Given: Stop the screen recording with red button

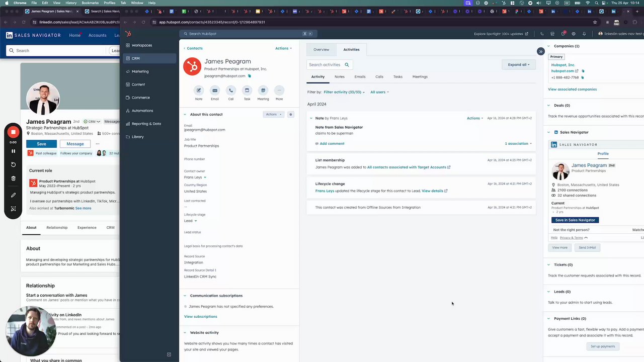Looking at the screenshot, I should tap(14, 132).
